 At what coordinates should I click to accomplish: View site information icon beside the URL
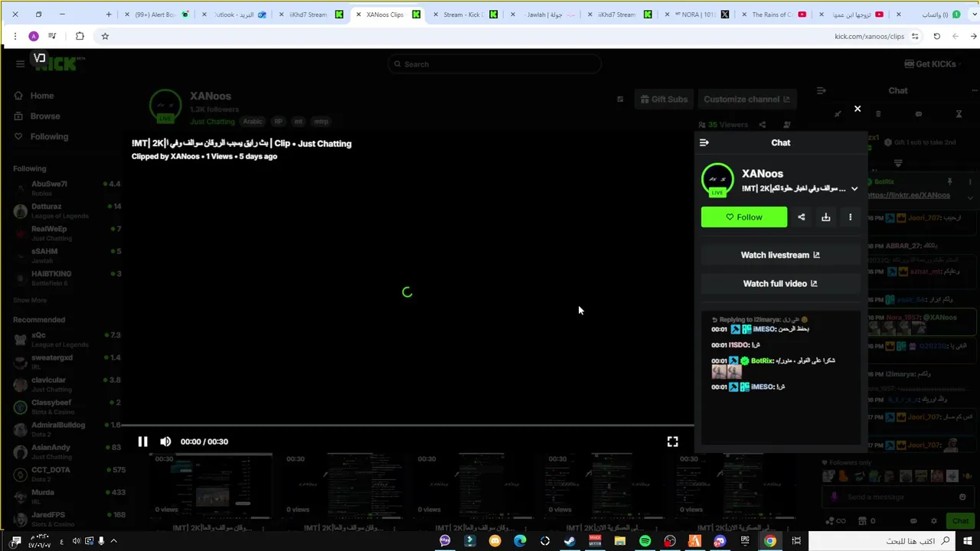915,36
